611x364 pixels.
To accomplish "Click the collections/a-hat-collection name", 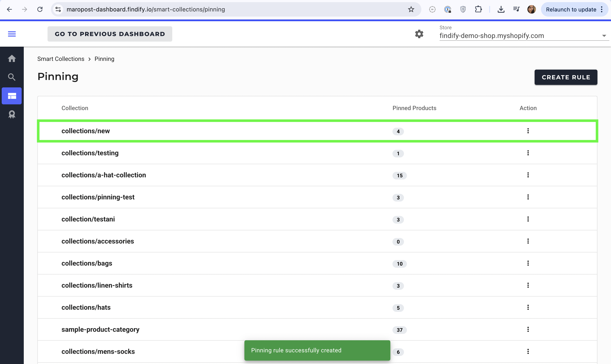I will pyautogui.click(x=104, y=175).
